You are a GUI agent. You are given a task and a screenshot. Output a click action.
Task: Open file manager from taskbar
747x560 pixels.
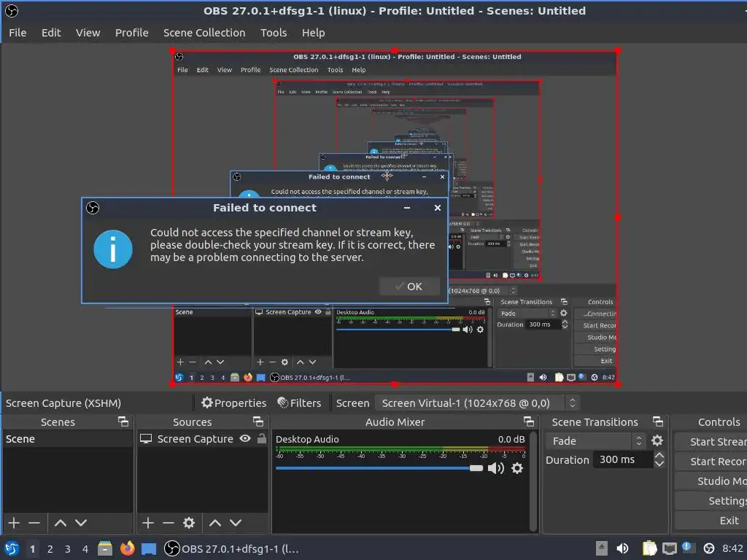click(105, 548)
